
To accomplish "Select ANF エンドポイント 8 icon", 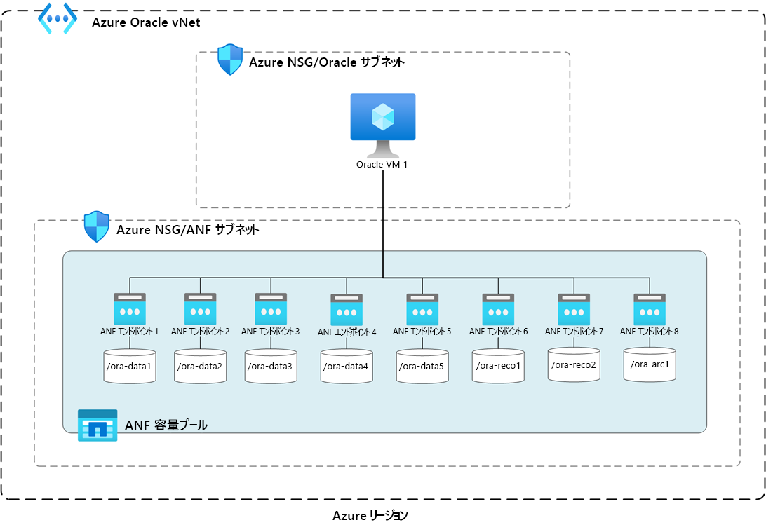I will [650, 309].
